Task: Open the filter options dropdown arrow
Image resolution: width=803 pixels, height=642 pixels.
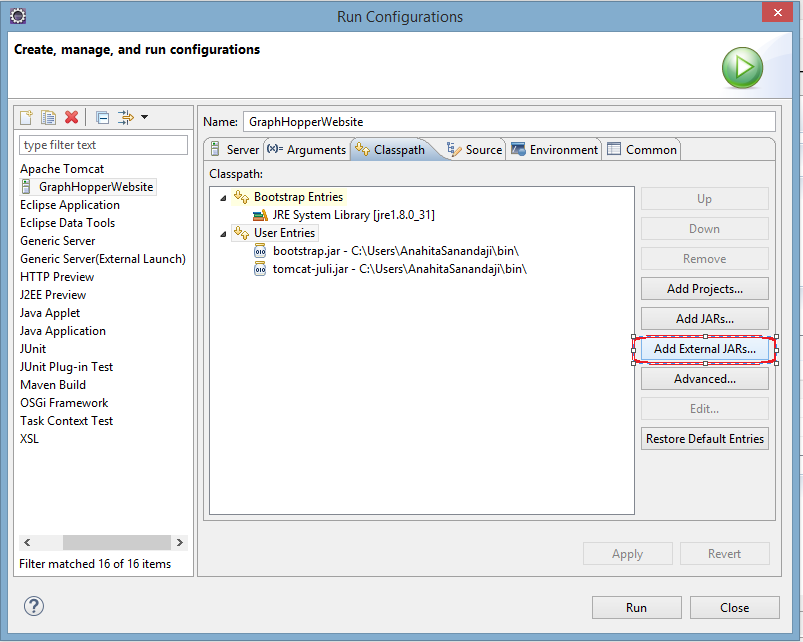Action: pos(144,118)
